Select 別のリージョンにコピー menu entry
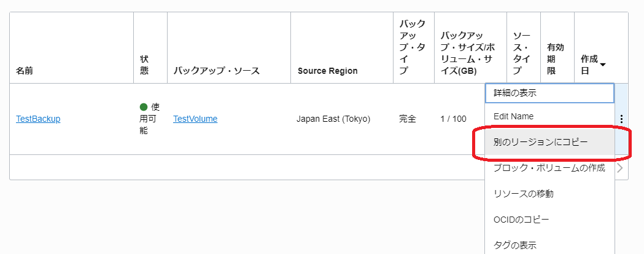Image resolution: width=644 pixels, height=254 pixels. pyautogui.click(x=549, y=142)
